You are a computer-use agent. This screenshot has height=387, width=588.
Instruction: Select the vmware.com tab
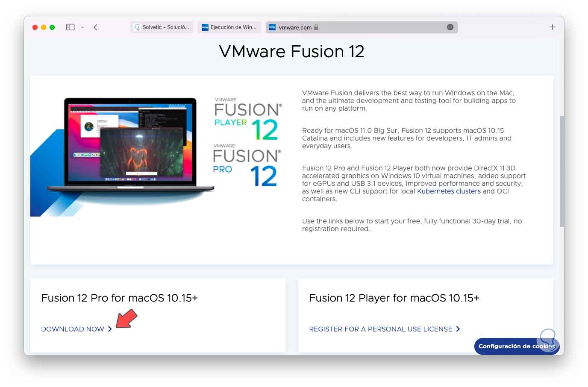pyautogui.click(x=362, y=27)
